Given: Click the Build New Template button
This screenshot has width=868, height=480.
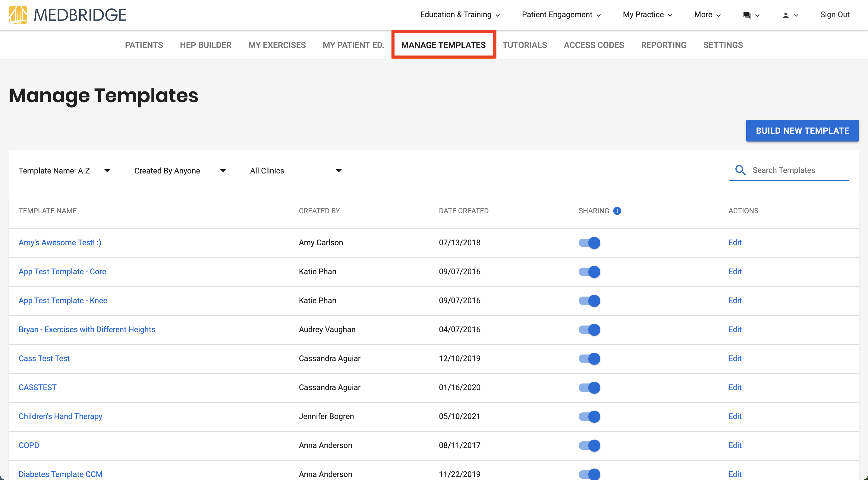Looking at the screenshot, I should pos(802,131).
